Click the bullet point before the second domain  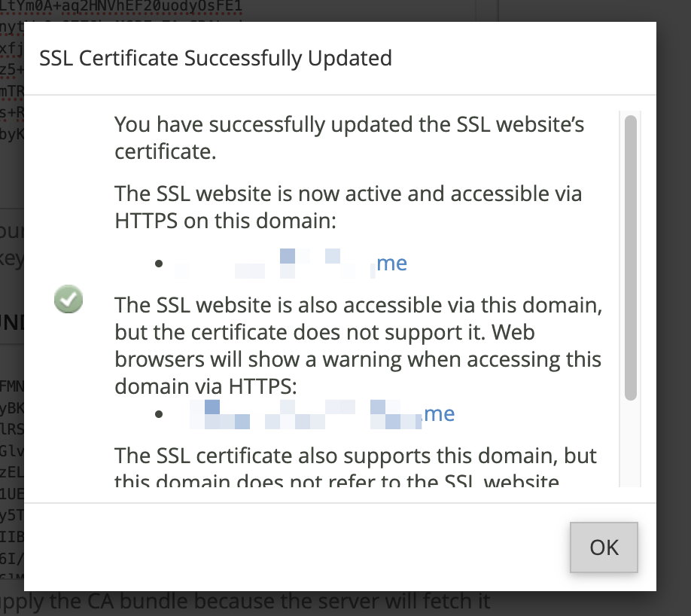click(159, 414)
